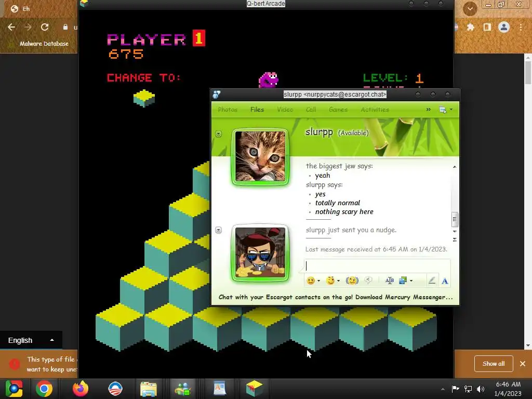The width and height of the screenshot is (532, 399).
Task: Reload the page in Chrome
Action: pyautogui.click(x=45, y=27)
